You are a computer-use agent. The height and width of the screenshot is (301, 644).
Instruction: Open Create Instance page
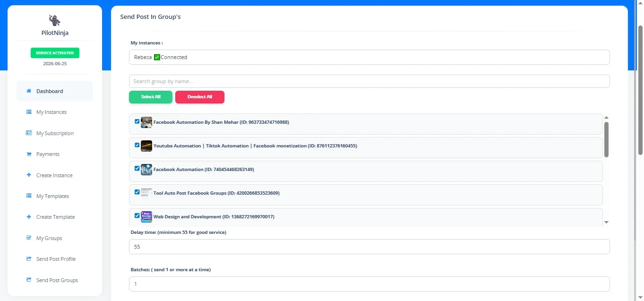(x=55, y=175)
